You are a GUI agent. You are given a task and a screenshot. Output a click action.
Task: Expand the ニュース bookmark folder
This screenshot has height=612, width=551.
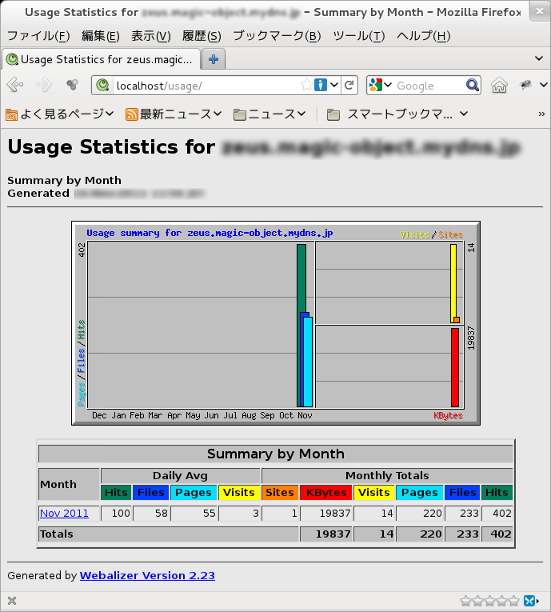point(269,114)
